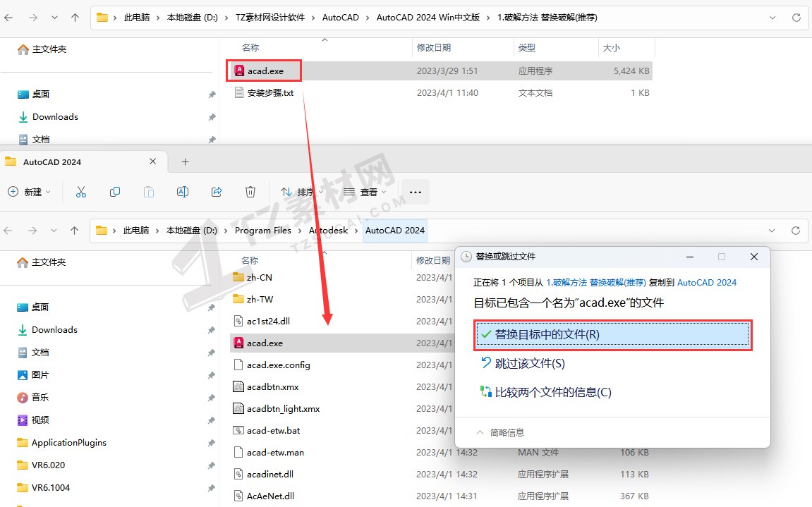Click the share icon in AutoCAD 2024 window toolbar
The height and width of the screenshot is (507, 812).
[217, 192]
